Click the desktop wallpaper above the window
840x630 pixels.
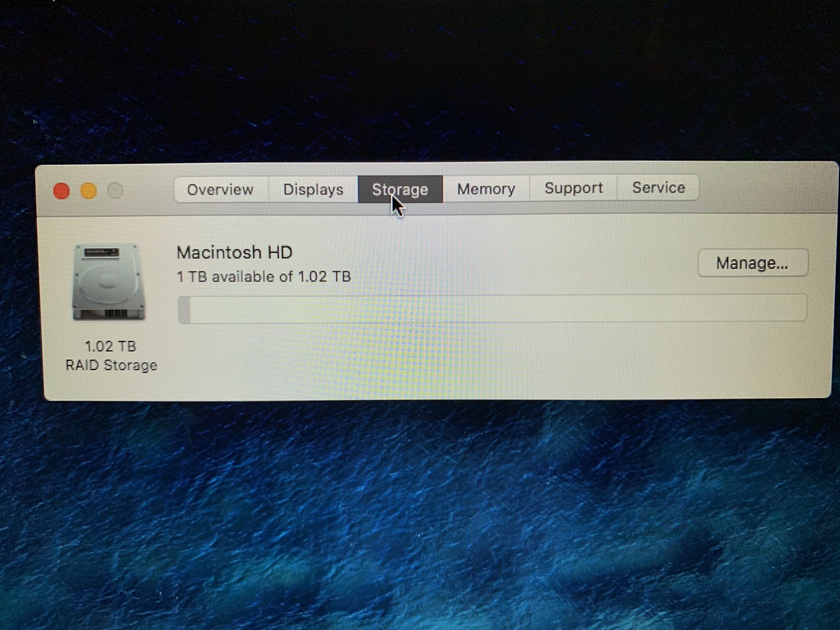click(x=420, y=84)
